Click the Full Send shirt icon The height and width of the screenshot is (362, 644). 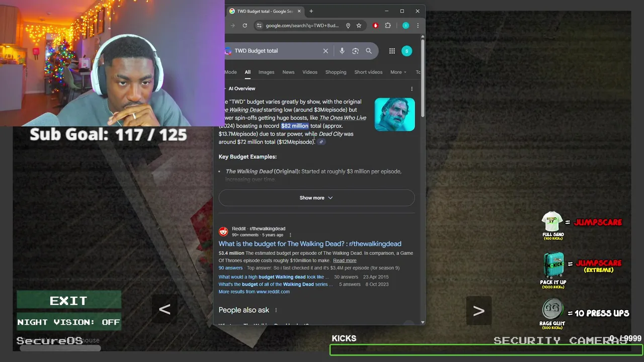tap(552, 221)
